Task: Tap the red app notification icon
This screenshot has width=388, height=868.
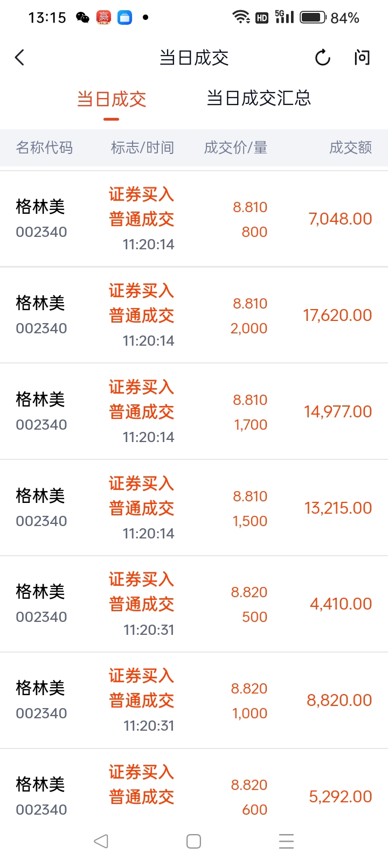Action: tap(103, 18)
